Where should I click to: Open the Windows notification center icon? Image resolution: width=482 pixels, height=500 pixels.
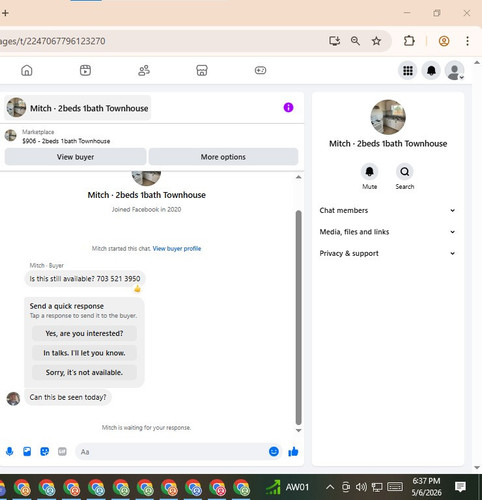[460, 487]
